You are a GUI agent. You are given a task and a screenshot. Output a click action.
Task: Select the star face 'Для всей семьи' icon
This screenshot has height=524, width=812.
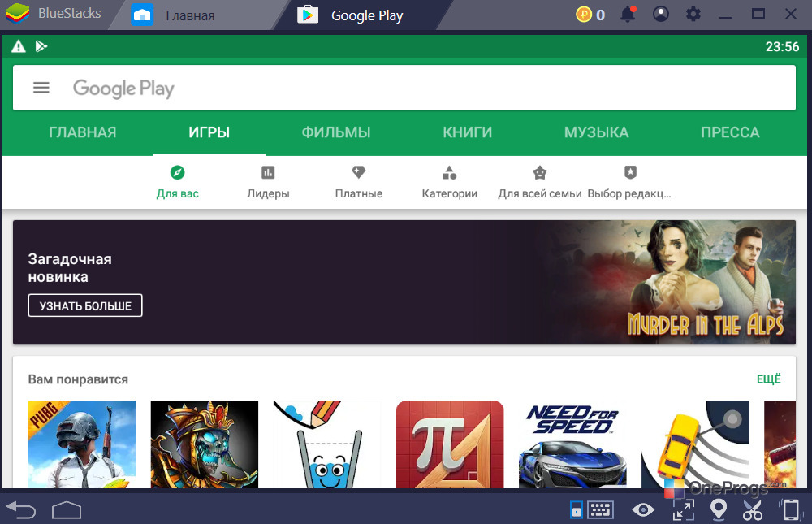pos(540,172)
